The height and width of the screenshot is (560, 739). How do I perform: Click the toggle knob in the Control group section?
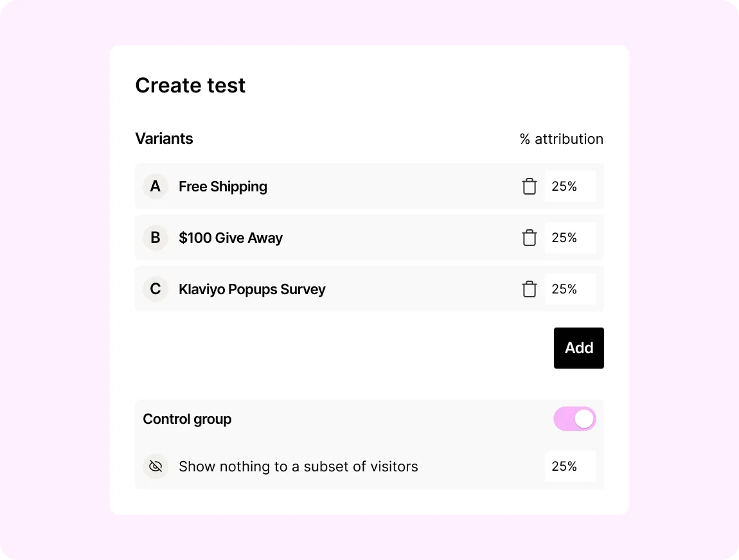click(x=583, y=419)
